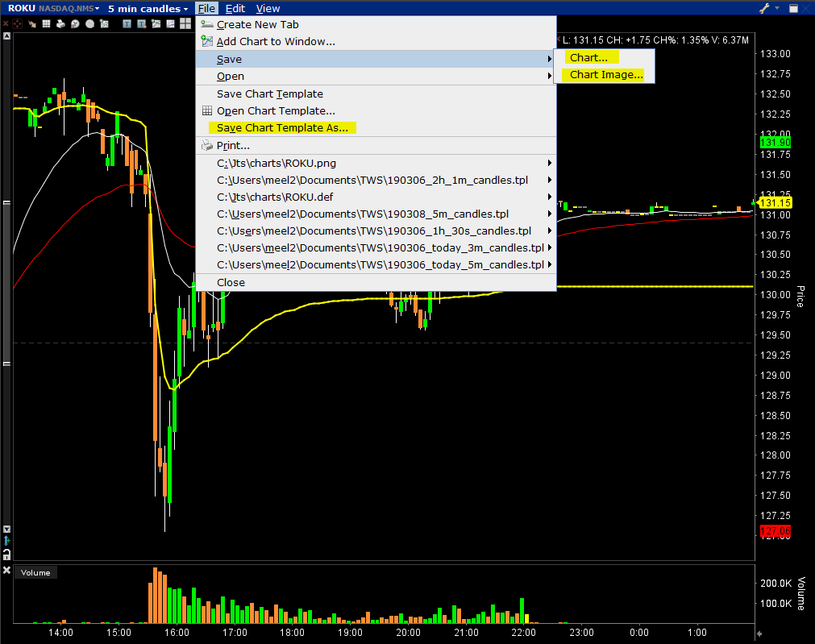Select Chart... in Save submenu
Image resolution: width=815 pixels, height=644 pixels.
click(604, 58)
